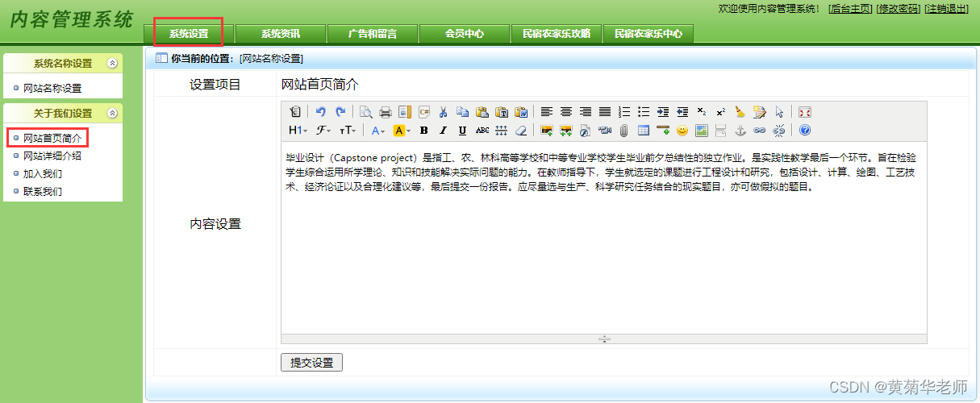Insert a table

(x=643, y=130)
